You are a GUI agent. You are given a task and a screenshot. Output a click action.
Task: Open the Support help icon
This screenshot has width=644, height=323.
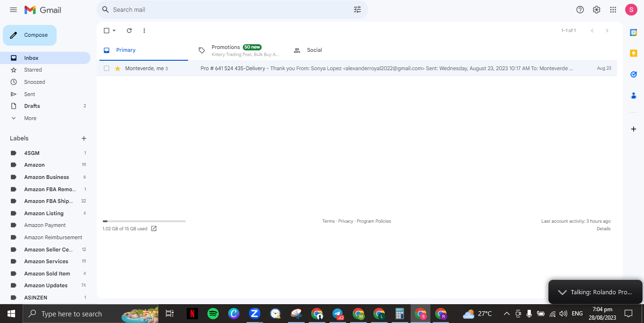coord(580,10)
